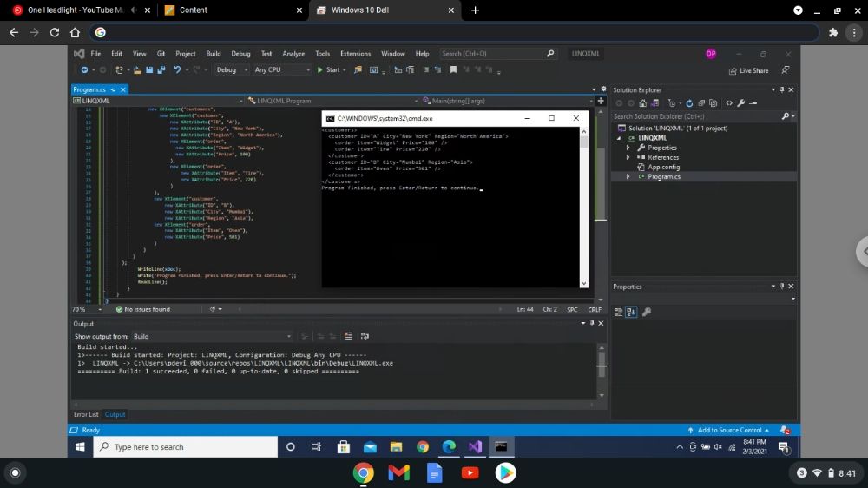This screenshot has width=868, height=488.
Task: Open the Analyze menu
Action: pos(293,54)
